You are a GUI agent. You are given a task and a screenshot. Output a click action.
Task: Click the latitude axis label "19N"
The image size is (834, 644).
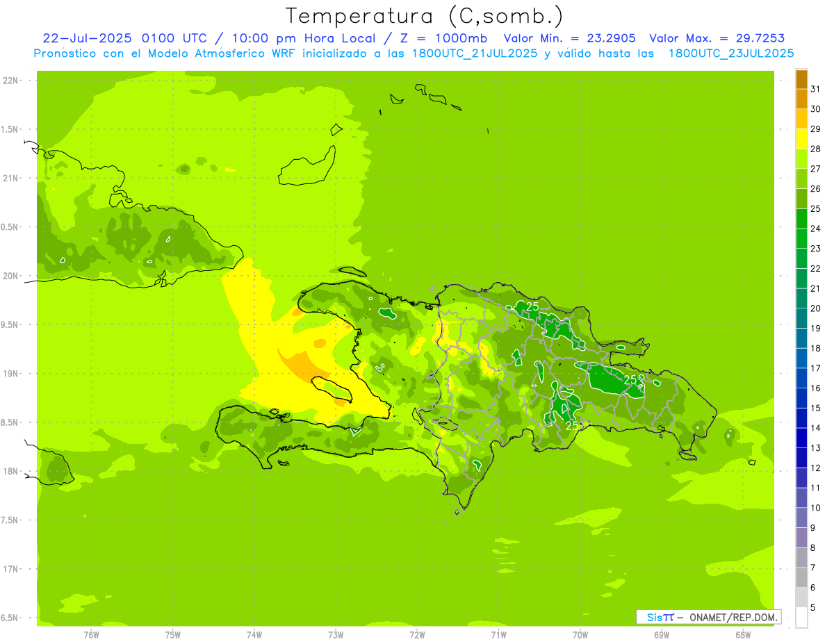tap(10, 374)
